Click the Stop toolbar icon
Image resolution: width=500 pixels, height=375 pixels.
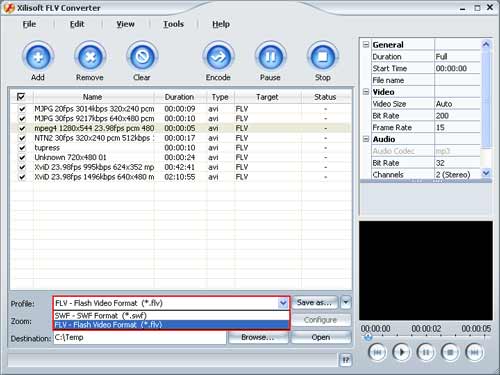pos(322,57)
